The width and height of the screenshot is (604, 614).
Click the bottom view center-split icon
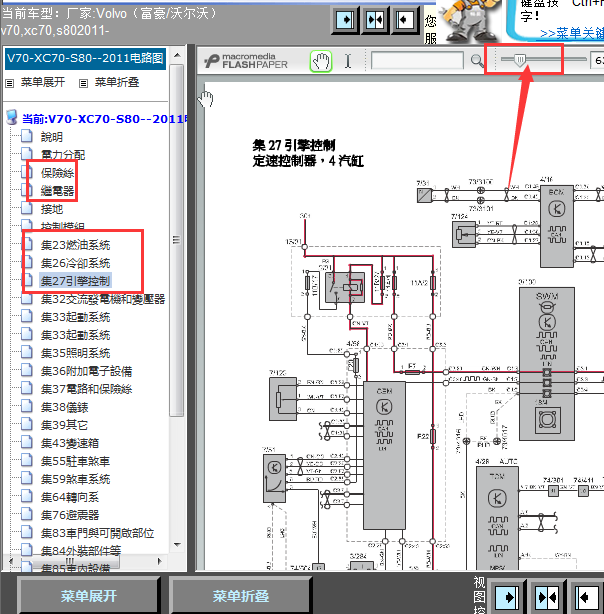[548, 598]
